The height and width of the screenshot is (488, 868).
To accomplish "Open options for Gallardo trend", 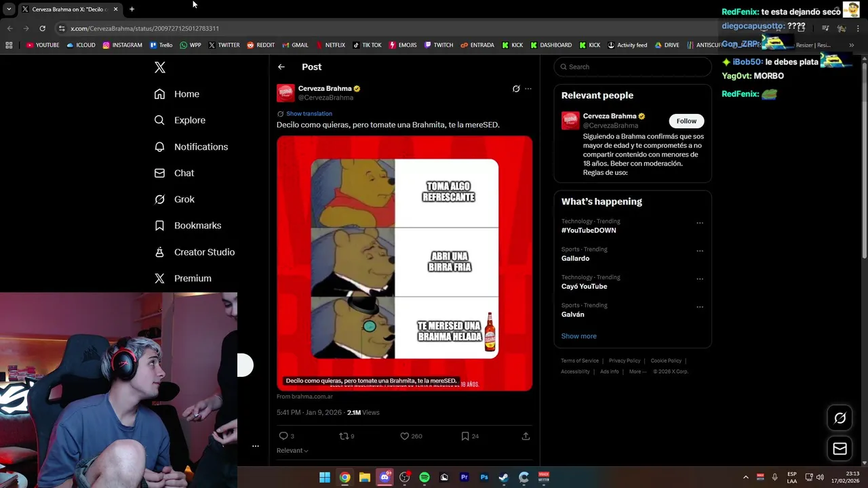I will (700, 251).
